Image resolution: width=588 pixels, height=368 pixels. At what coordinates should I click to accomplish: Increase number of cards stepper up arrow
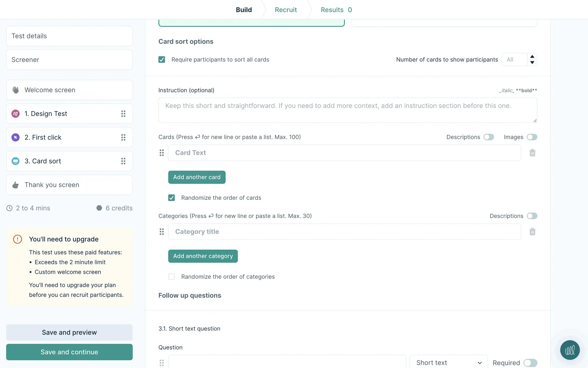coord(532,57)
